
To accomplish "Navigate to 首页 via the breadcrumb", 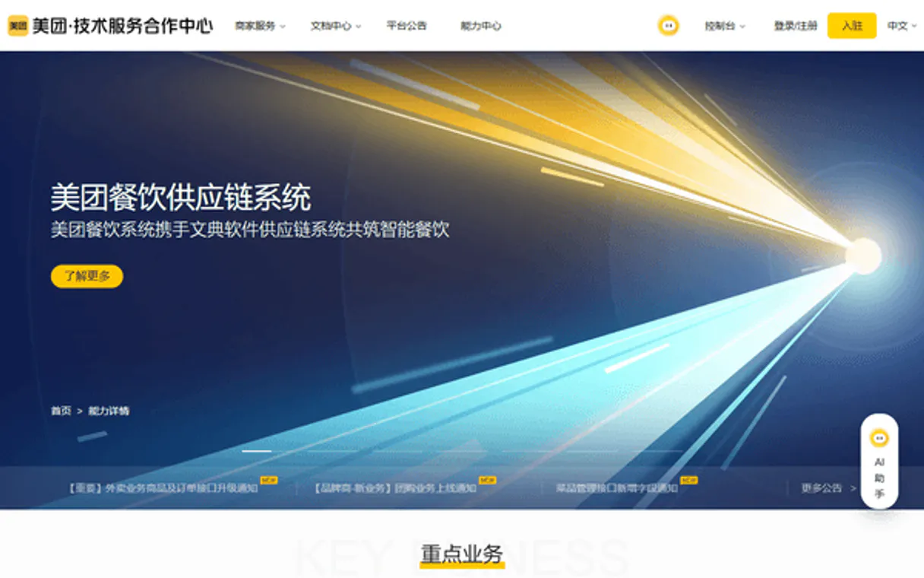I will coord(61,411).
